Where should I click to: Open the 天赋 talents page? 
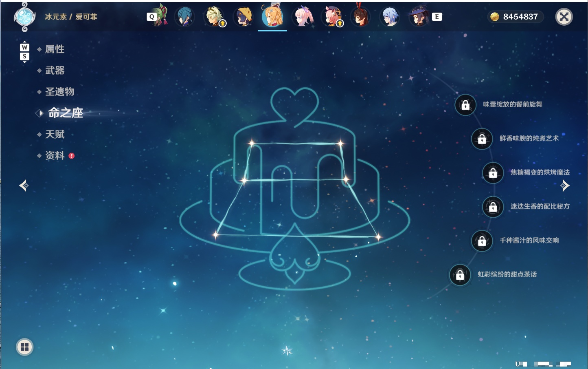click(x=55, y=134)
